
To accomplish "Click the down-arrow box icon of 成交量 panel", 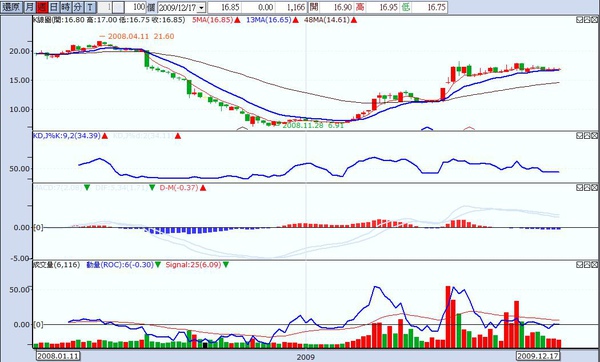I will coord(580,264).
